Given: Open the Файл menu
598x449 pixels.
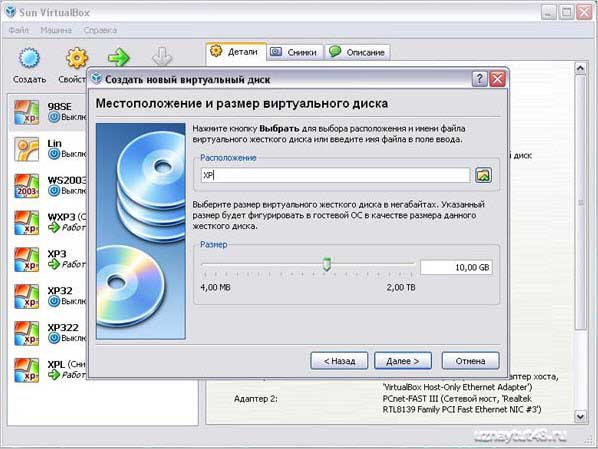Looking at the screenshot, I should pos(19,30).
